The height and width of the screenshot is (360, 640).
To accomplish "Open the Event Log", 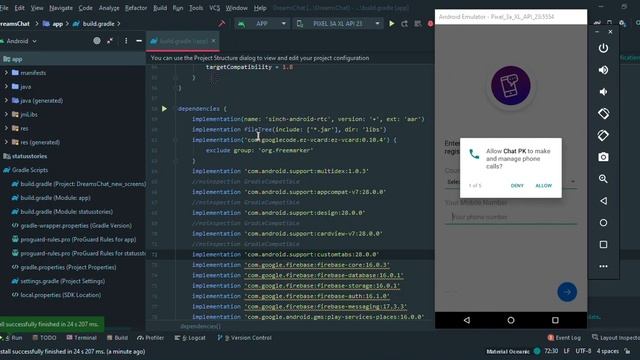I will pyautogui.click(x=564, y=338).
